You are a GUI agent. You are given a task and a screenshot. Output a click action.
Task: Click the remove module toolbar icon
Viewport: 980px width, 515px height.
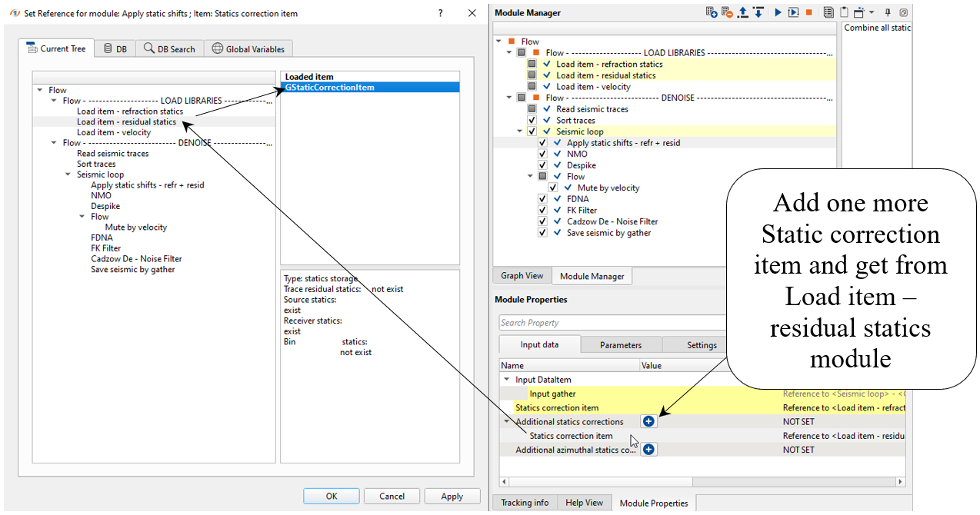tap(727, 12)
